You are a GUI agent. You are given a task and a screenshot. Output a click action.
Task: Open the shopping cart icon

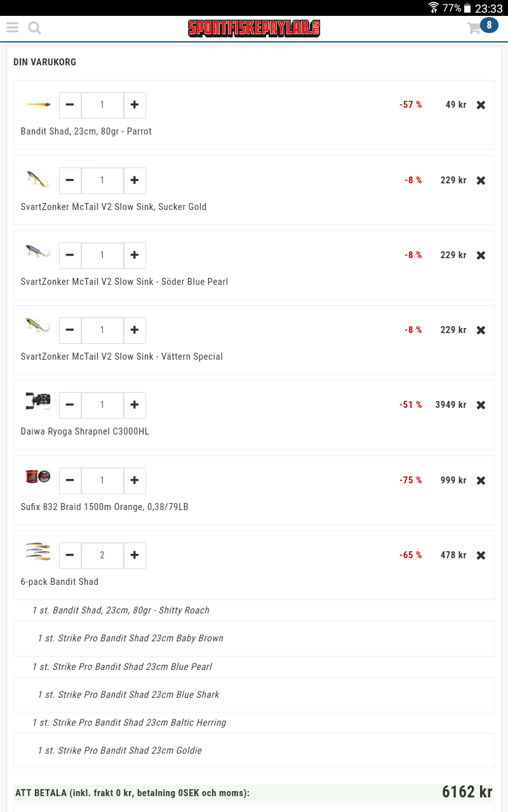(474, 28)
